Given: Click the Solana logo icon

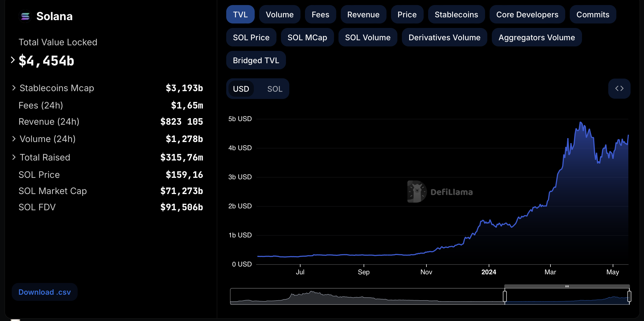Looking at the screenshot, I should coord(25,16).
